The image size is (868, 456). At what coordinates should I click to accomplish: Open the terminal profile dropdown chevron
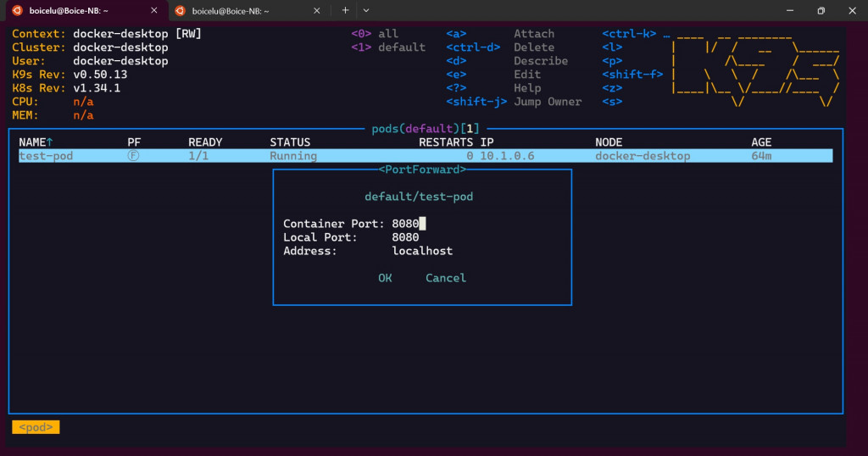366,10
